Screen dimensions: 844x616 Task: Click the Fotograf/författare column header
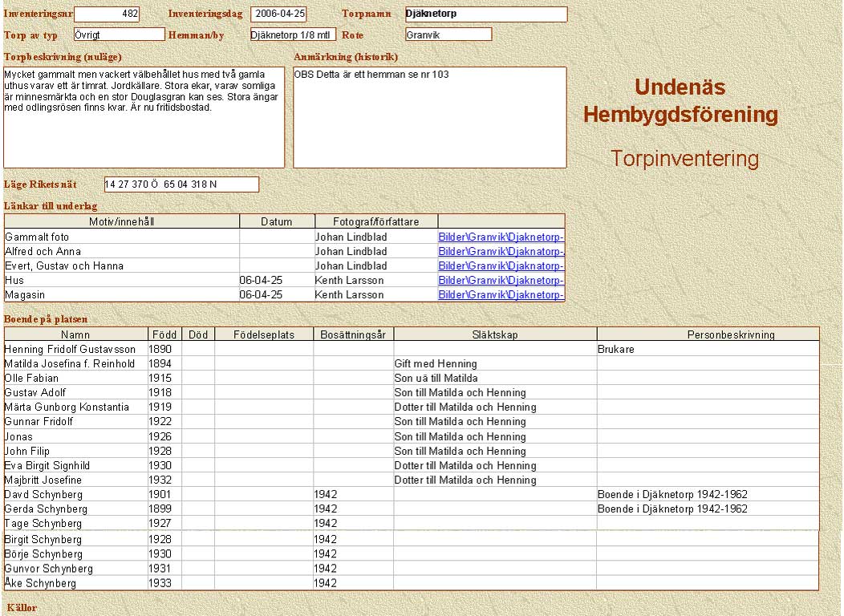(x=375, y=222)
